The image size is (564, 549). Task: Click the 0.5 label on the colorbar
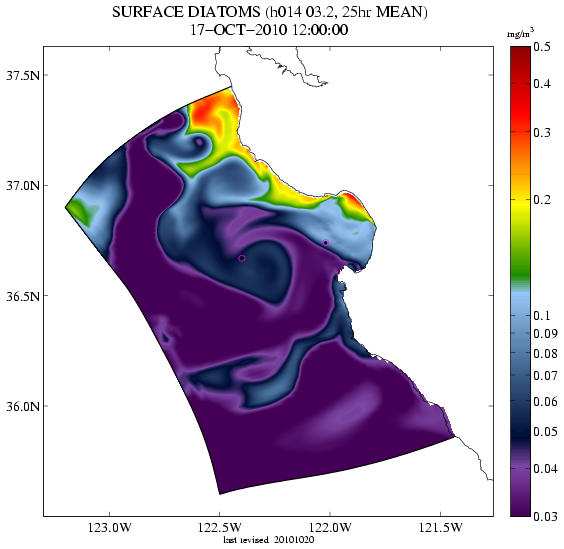tap(542, 47)
